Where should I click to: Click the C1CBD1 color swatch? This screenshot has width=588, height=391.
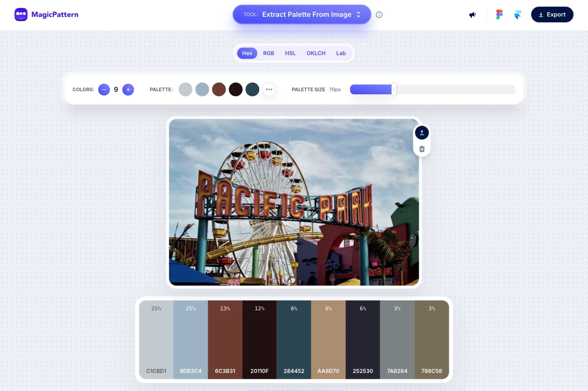pyautogui.click(x=156, y=339)
